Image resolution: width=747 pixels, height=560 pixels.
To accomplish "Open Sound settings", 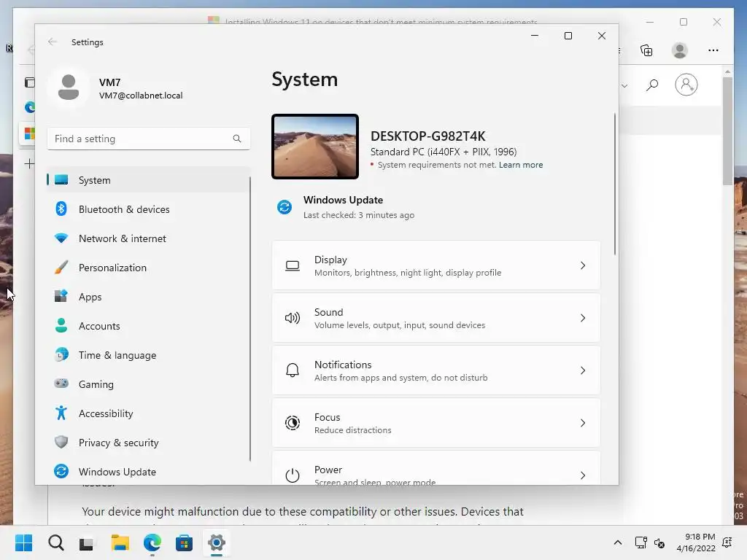I will point(436,318).
